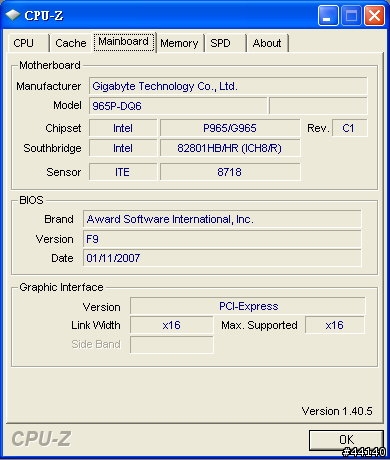Click the P965/G965 chipset value
The height and width of the screenshot is (460, 390).
(230, 128)
